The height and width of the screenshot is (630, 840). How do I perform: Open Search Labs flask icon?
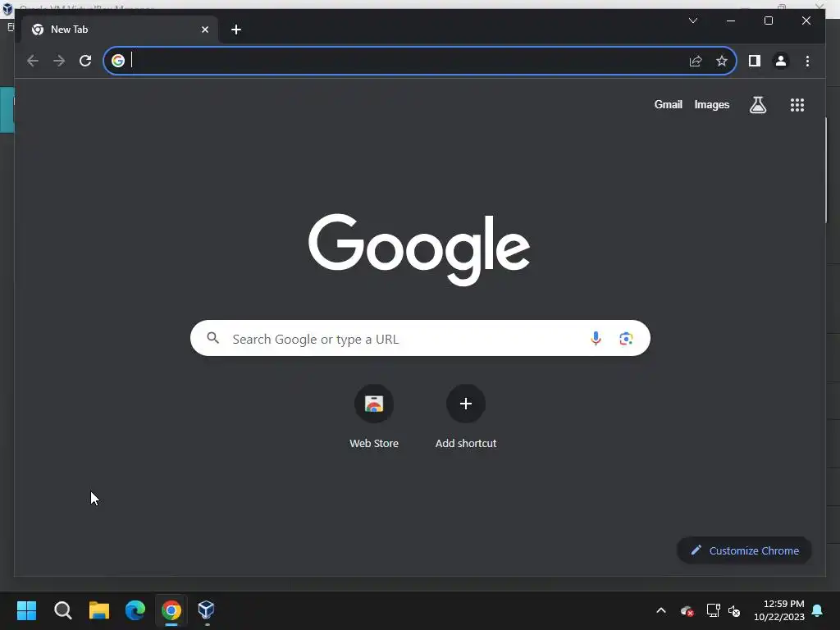click(757, 105)
